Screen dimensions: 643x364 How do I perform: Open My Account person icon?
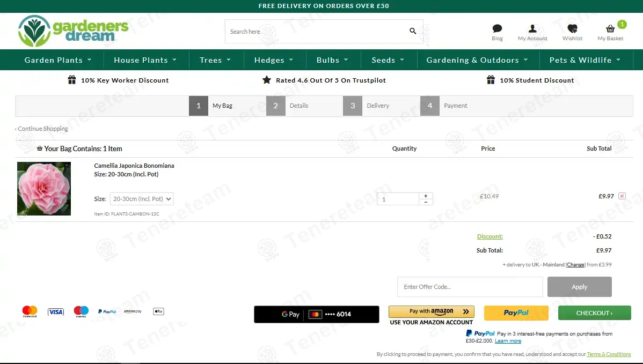tap(532, 28)
